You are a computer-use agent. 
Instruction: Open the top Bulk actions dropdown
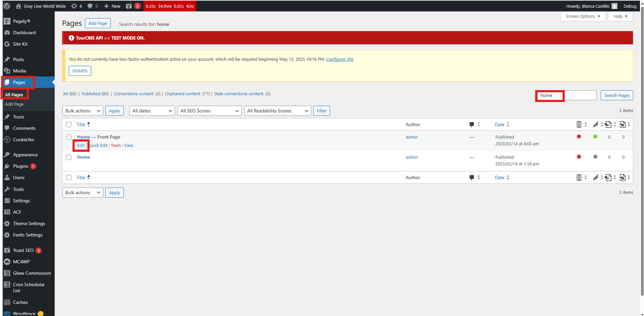point(83,111)
